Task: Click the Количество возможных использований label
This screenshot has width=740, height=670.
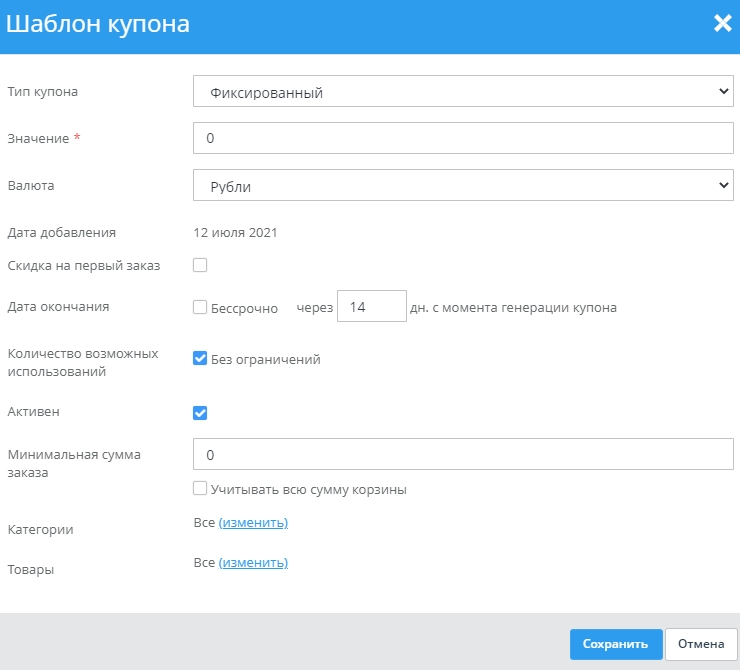Action: coord(83,362)
